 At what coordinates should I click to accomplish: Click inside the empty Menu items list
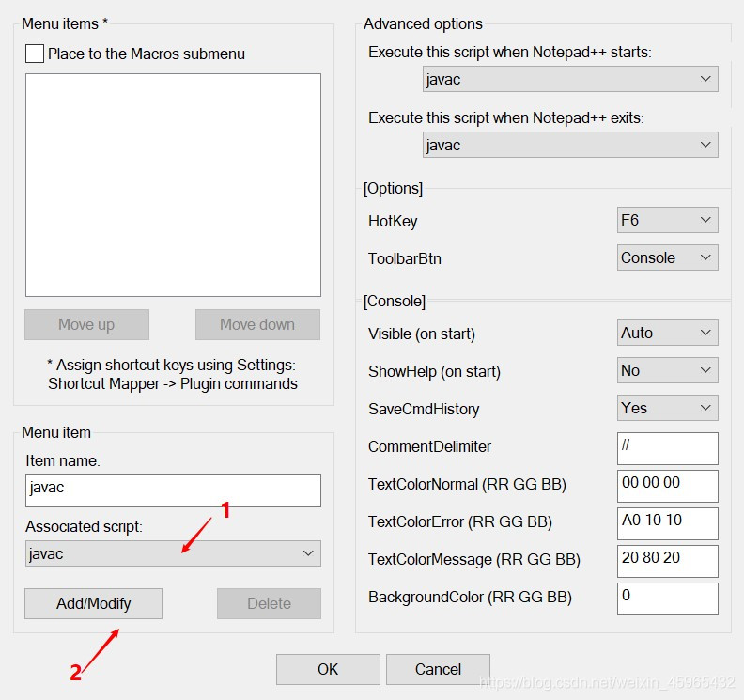click(173, 185)
